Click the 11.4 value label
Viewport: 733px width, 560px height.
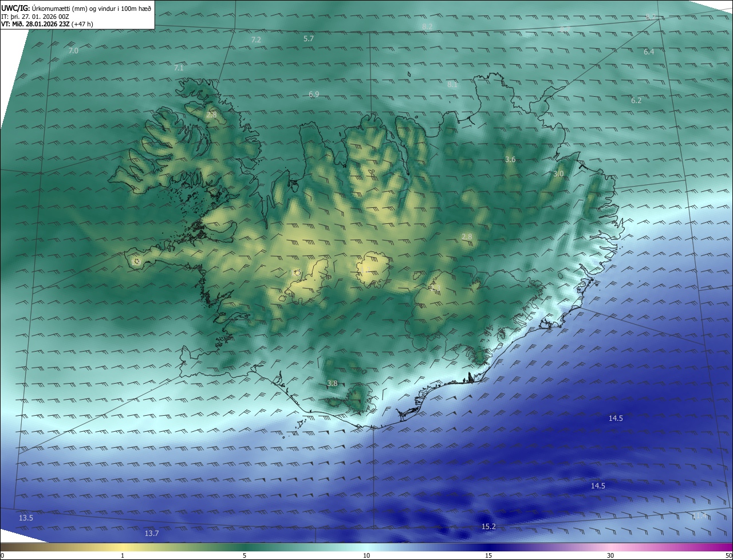coord(699,516)
